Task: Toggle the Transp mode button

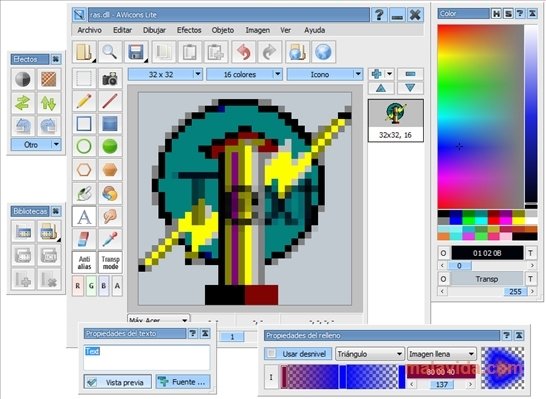Action: (x=110, y=263)
